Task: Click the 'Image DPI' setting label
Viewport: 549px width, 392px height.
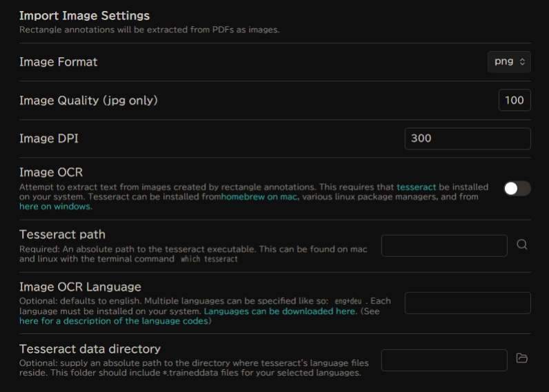Action: 49,138
